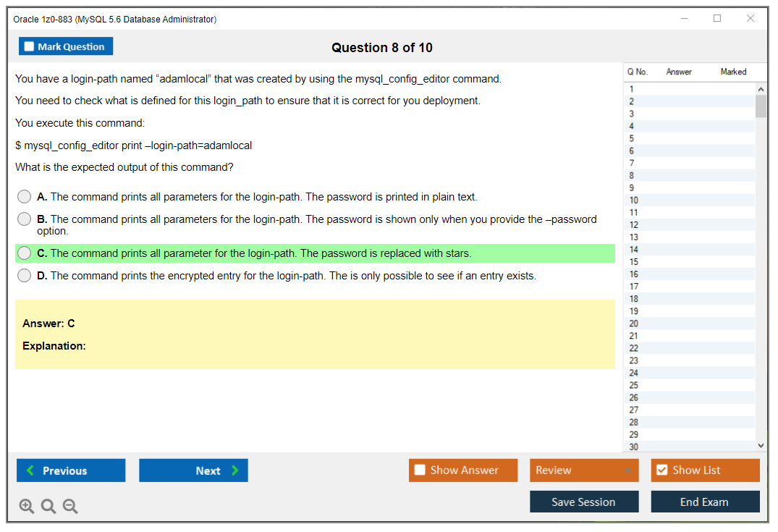Screen dimensions: 778x532
Task: Click the Save Session button
Action: click(583, 502)
